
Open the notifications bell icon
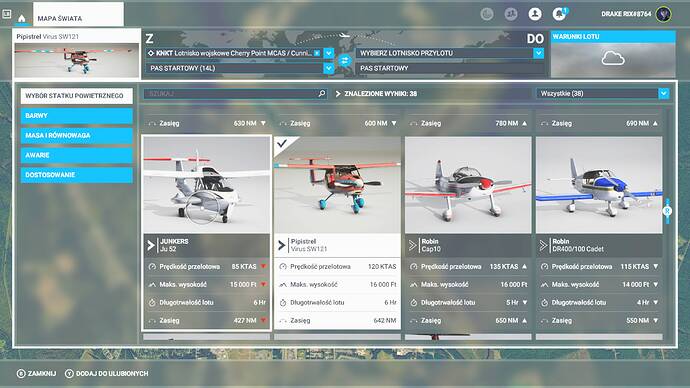pyautogui.click(x=559, y=14)
